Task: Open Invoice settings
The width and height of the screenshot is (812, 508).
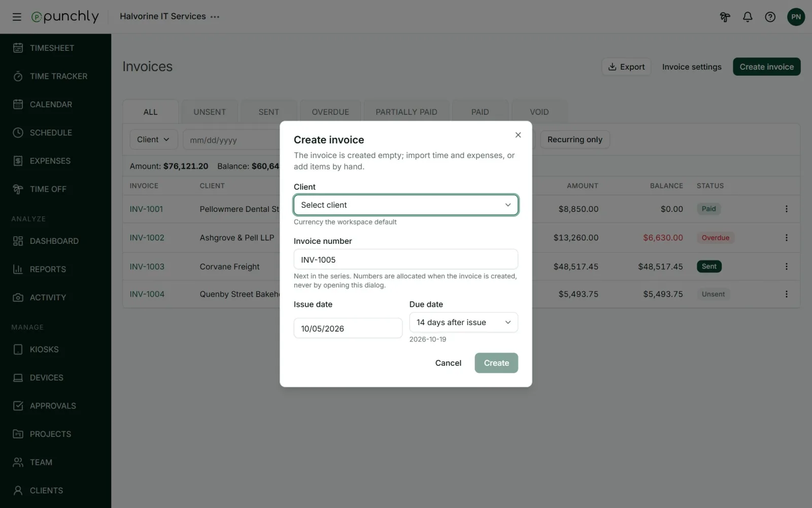Action: click(x=692, y=67)
